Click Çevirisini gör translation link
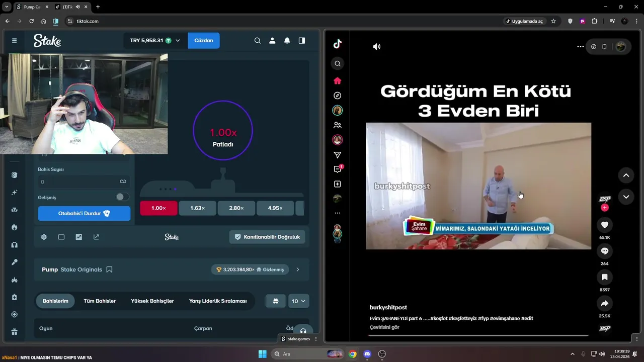Viewport: 644px width, 362px height. click(x=384, y=327)
